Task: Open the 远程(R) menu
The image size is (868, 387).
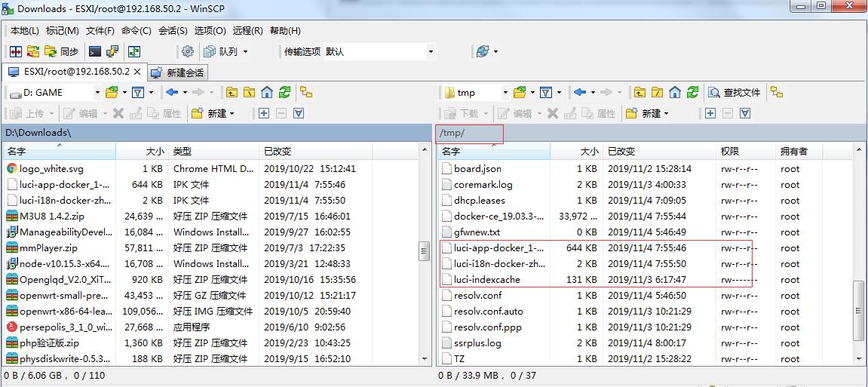Action: click(248, 31)
